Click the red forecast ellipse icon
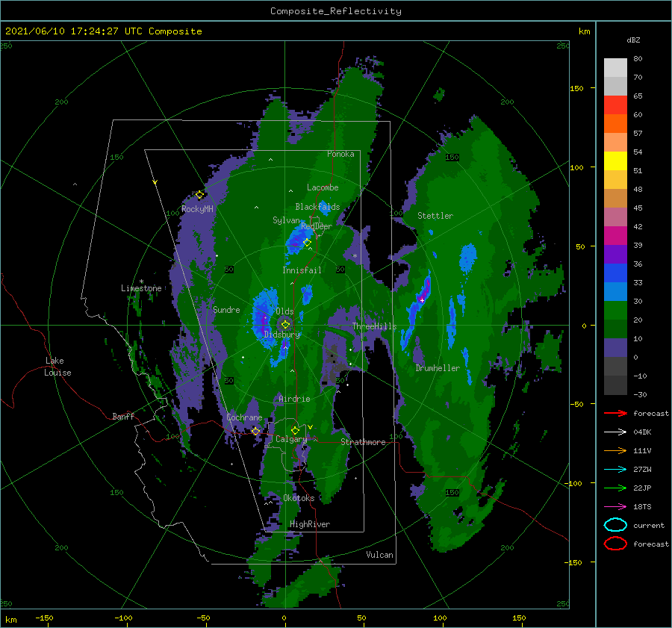This screenshot has height=628, width=672. [x=615, y=544]
